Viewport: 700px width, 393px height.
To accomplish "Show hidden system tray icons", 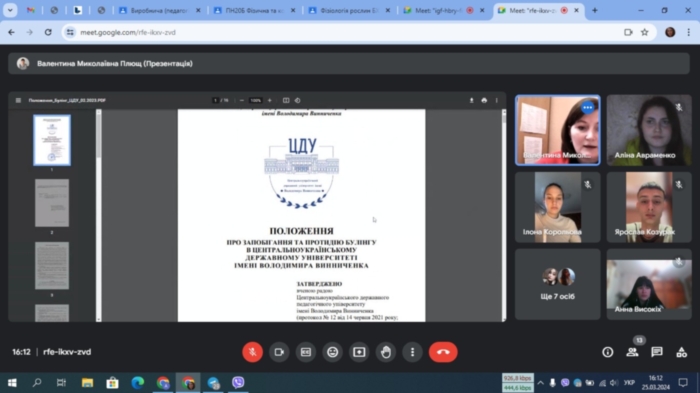I will pyautogui.click(x=541, y=383).
